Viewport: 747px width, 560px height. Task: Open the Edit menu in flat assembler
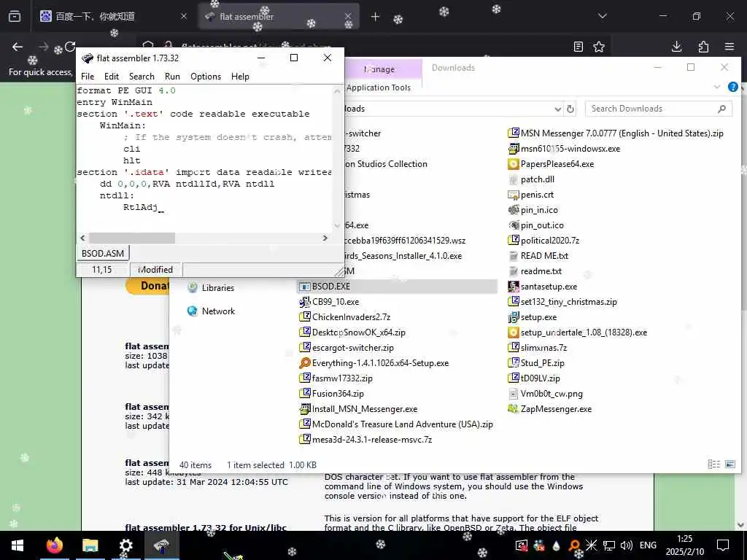point(112,76)
